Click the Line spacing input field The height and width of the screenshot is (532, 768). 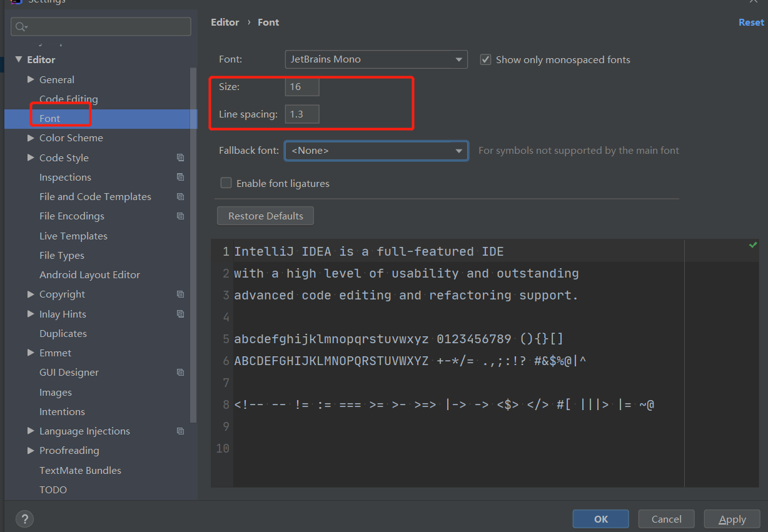coord(302,114)
